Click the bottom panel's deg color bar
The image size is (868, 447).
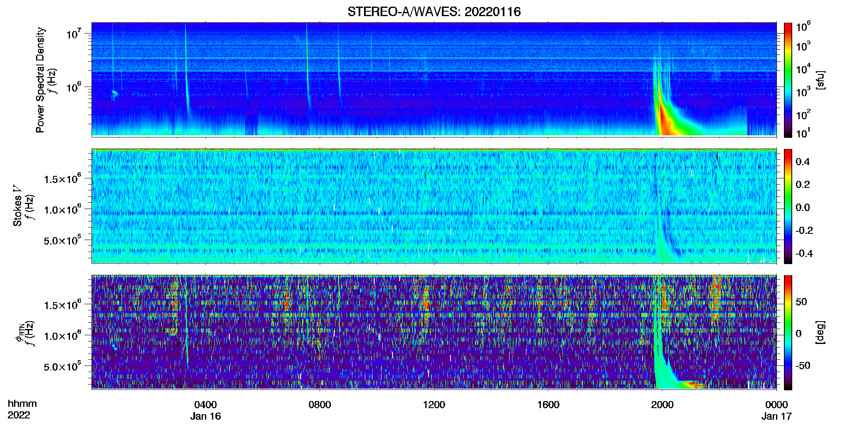tap(788, 332)
